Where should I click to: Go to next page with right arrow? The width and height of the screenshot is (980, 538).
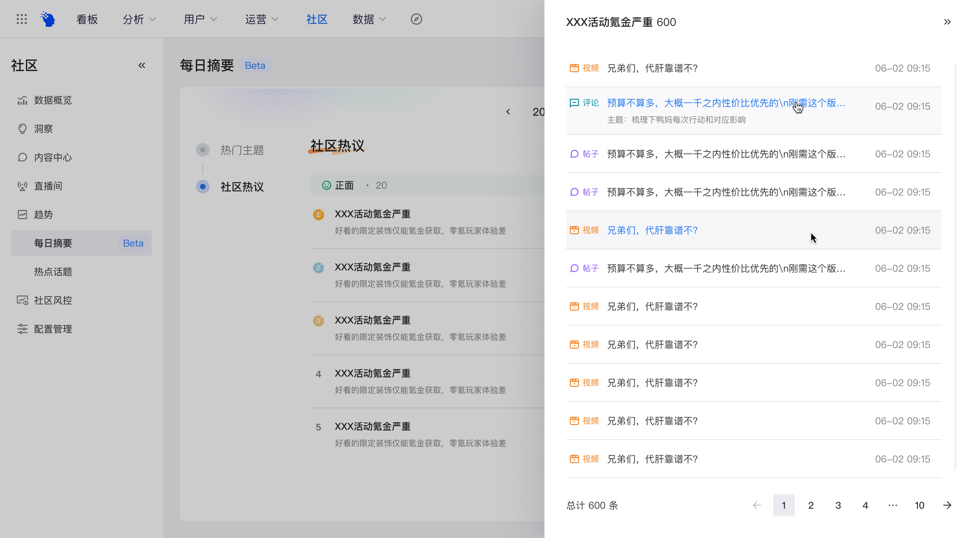pyautogui.click(x=947, y=505)
